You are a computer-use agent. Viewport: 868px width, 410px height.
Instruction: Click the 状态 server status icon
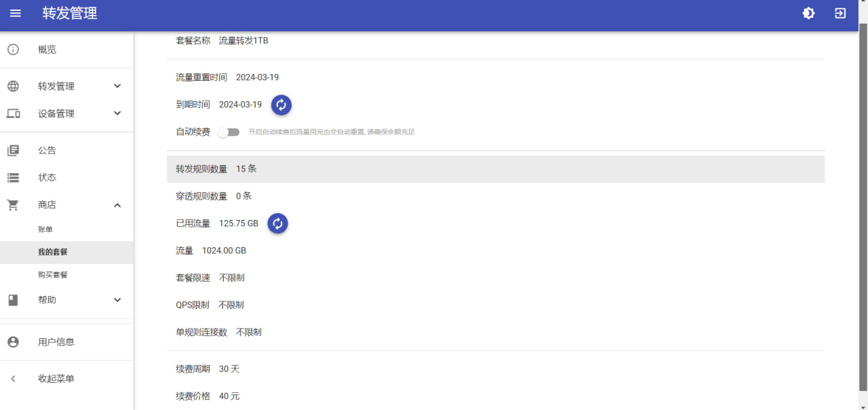click(13, 178)
